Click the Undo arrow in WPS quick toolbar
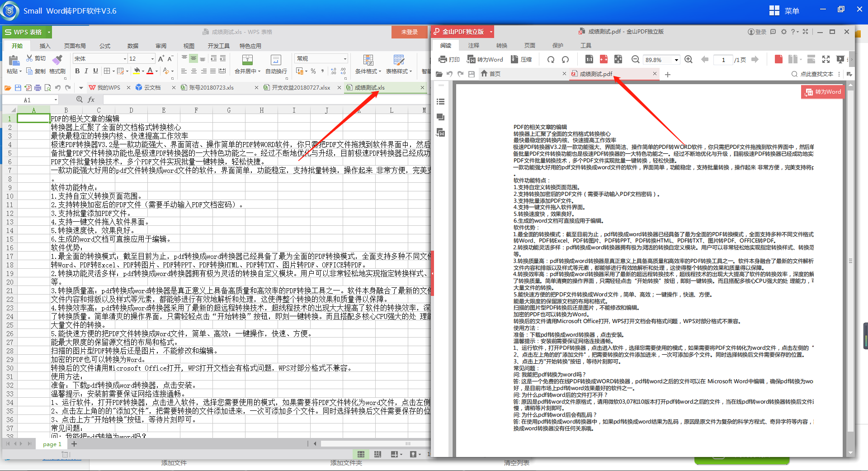The image size is (868, 471). coord(58,87)
